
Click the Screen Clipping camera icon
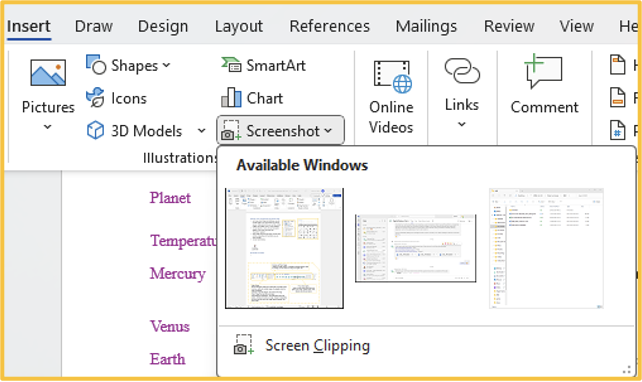pyautogui.click(x=244, y=345)
